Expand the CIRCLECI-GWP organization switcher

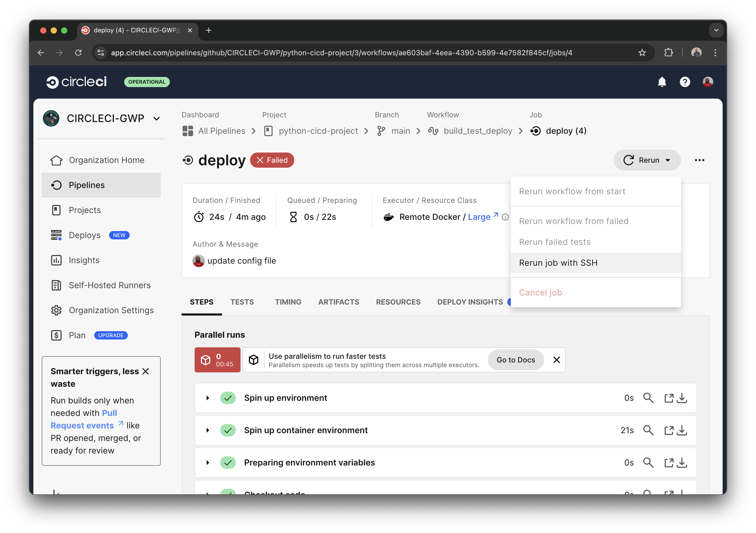pos(157,119)
